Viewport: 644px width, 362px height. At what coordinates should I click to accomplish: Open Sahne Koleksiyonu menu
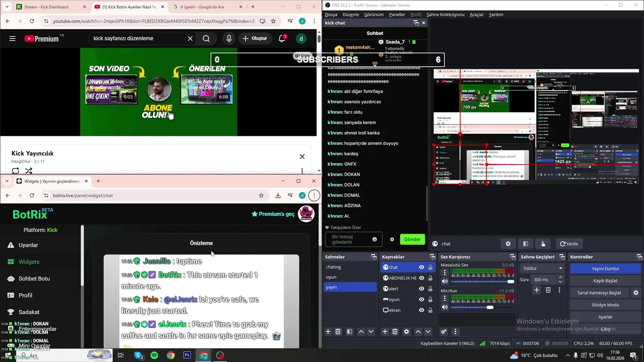[445, 15]
